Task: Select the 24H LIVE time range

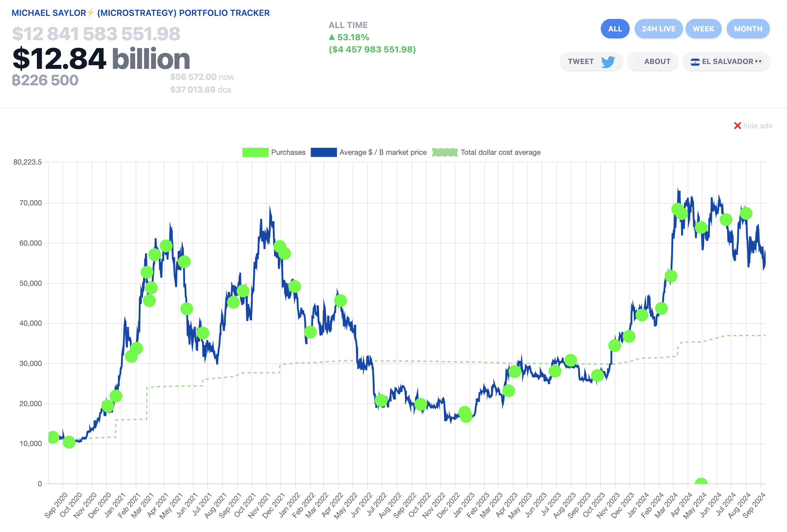Action: 658,29
